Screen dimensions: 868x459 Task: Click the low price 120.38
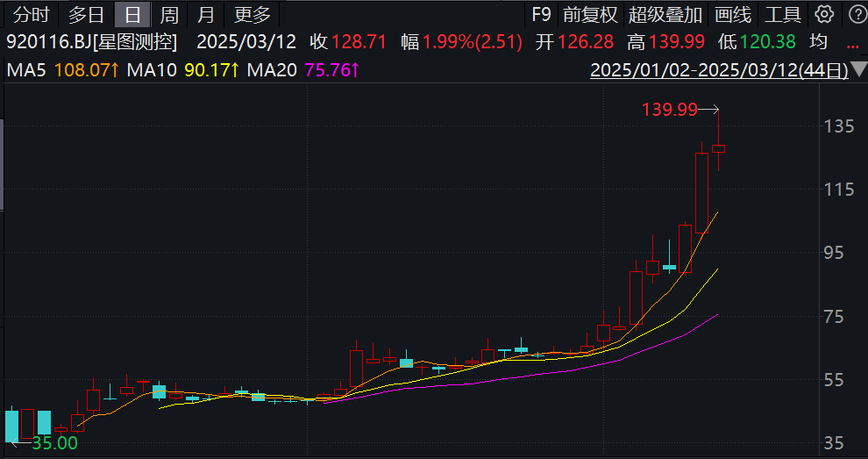pyautogui.click(x=768, y=41)
